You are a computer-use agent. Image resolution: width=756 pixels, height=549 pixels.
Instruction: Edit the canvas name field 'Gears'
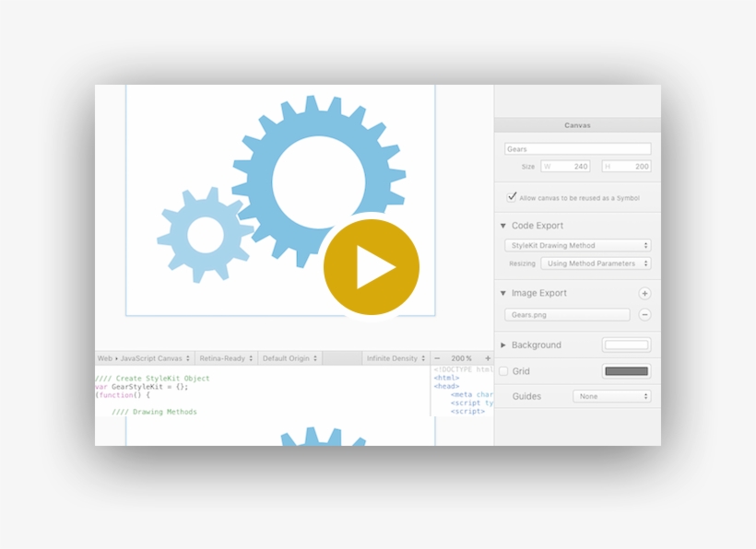click(x=576, y=147)
